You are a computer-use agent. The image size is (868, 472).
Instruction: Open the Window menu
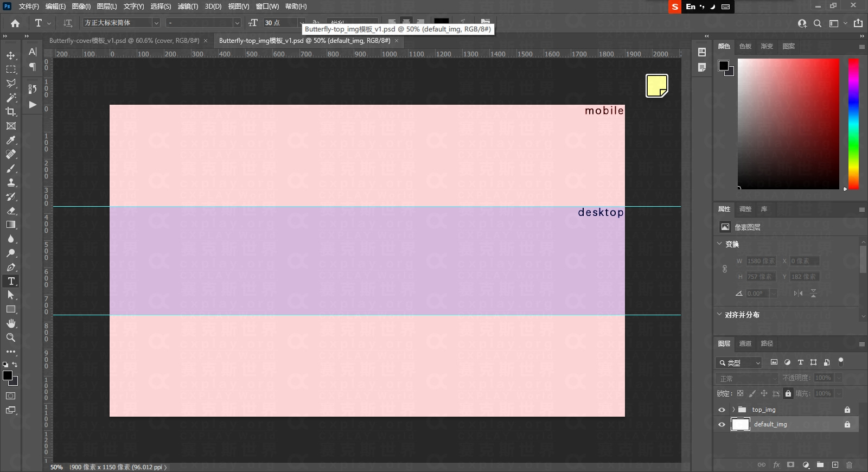click(x=267, y=7)
